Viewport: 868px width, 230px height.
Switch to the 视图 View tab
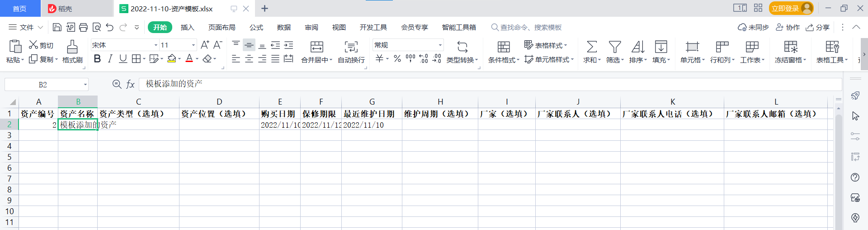pyautogui.click(x=339, y=28)
